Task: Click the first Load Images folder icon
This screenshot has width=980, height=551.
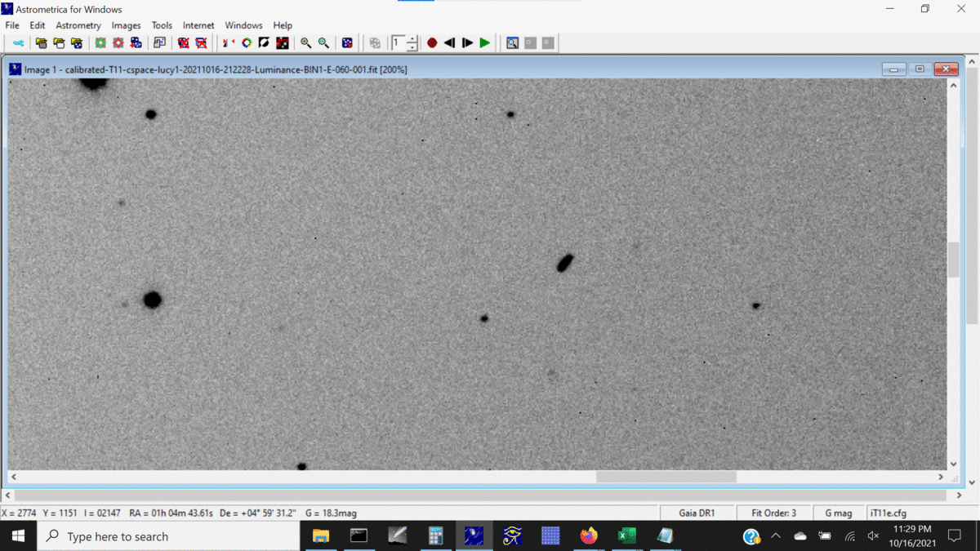Action: click(x=41, y=42)
